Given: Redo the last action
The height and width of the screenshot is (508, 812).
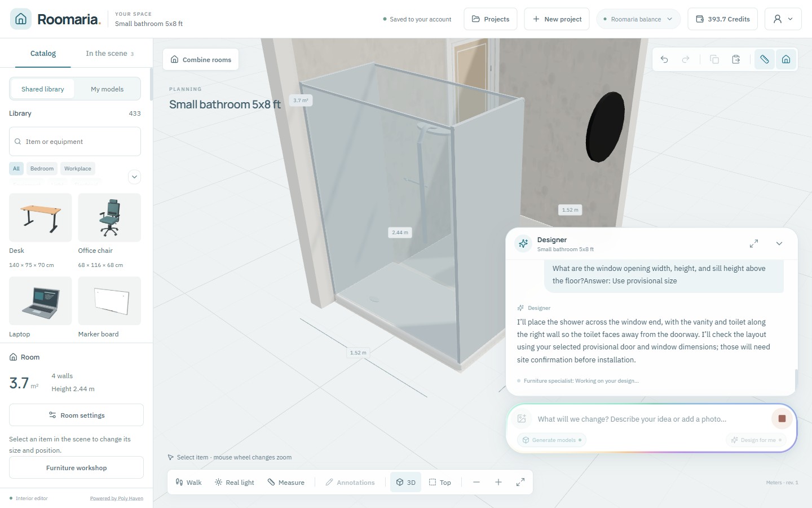Looking at the screenshot, I should [x=686, y=59].
